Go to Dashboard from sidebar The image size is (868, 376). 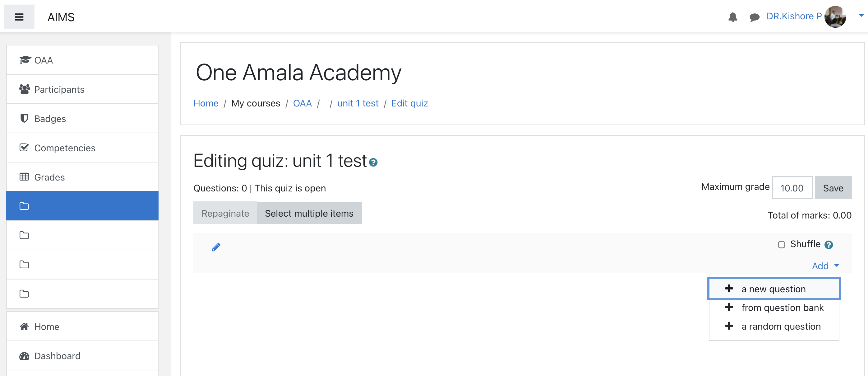tap(57, 356)
